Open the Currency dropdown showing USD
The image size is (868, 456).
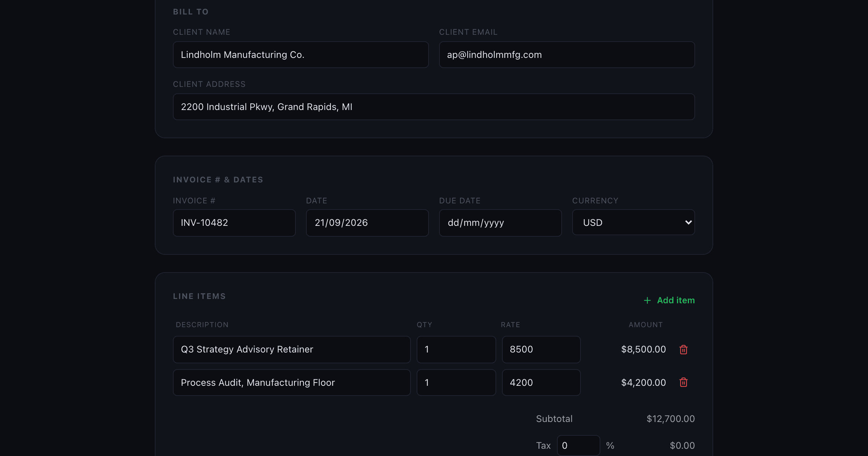(633, 223)
